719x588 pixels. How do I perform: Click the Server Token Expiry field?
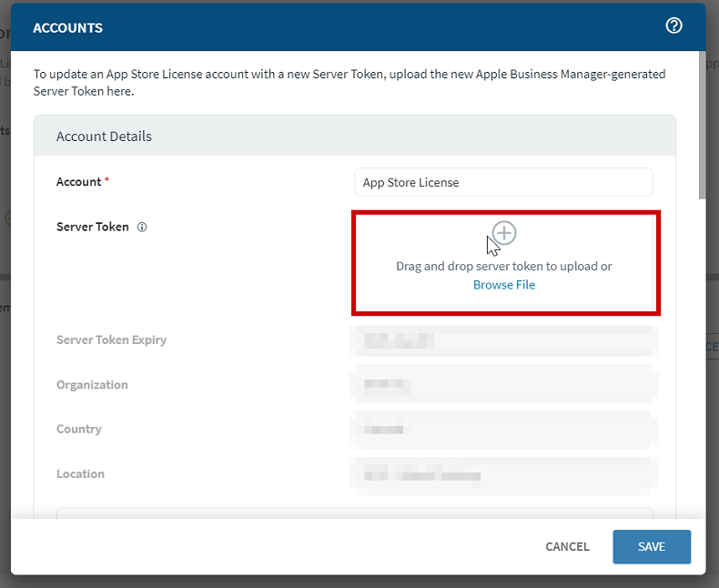[503, 340]
